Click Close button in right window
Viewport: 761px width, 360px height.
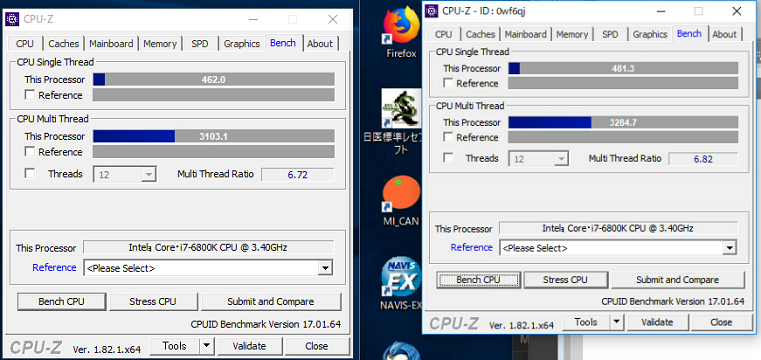(x=721, y=322)
